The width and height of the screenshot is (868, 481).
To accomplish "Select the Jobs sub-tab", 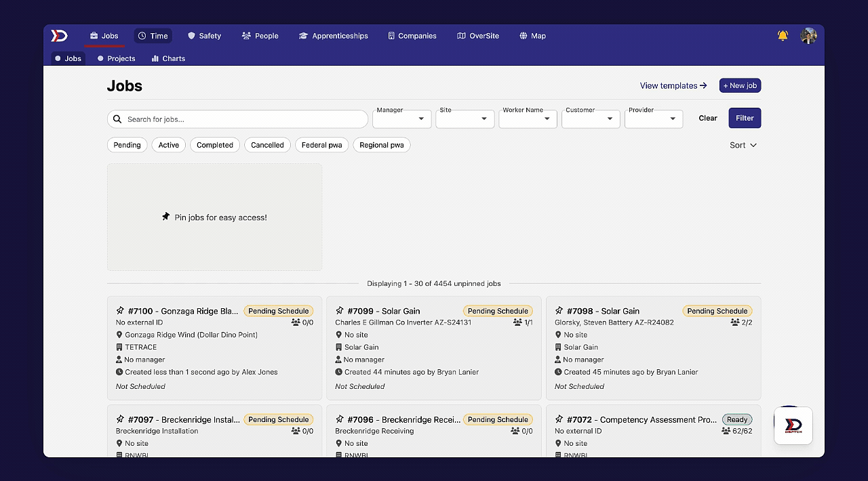I will [x=68, y=58].
